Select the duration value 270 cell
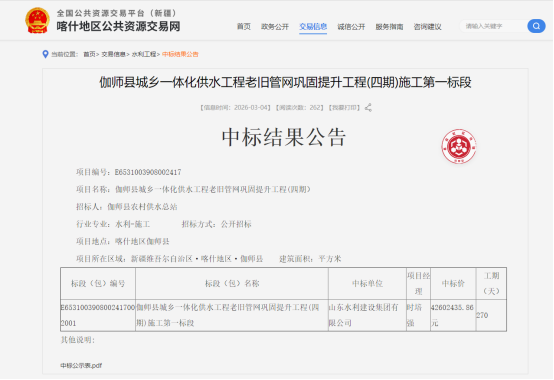 coord(491,315)
